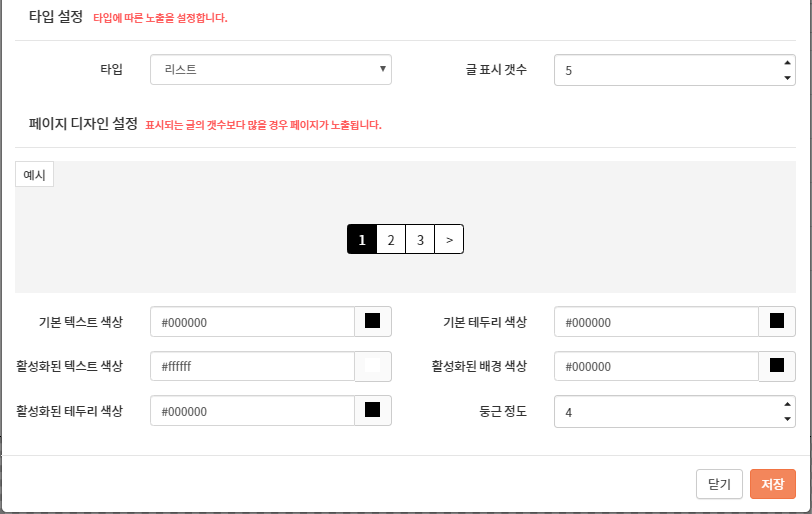The image size is (812, 514).
Task: Focus the 둥근 정도 number field
Action: 675,412
